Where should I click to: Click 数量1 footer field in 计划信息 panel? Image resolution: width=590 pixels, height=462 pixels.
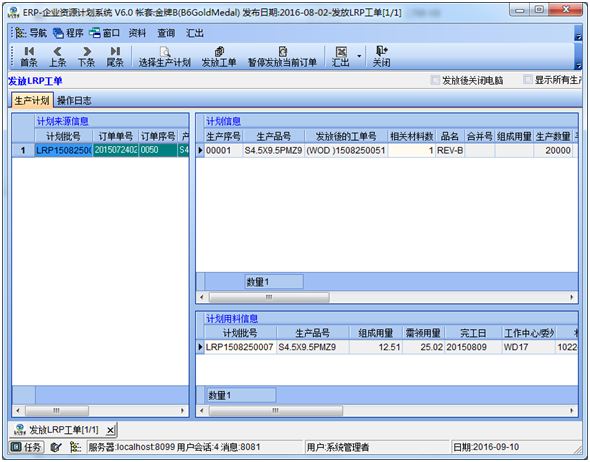coord(274,281)
